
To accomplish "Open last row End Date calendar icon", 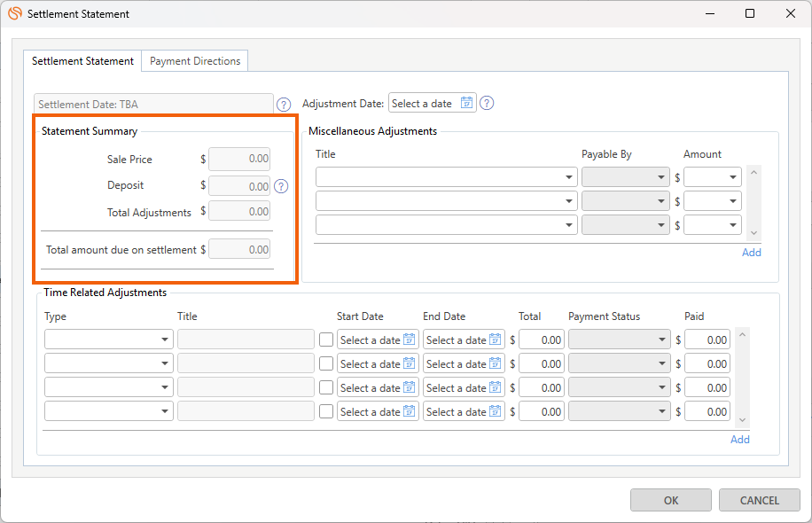I will (496, 411).
